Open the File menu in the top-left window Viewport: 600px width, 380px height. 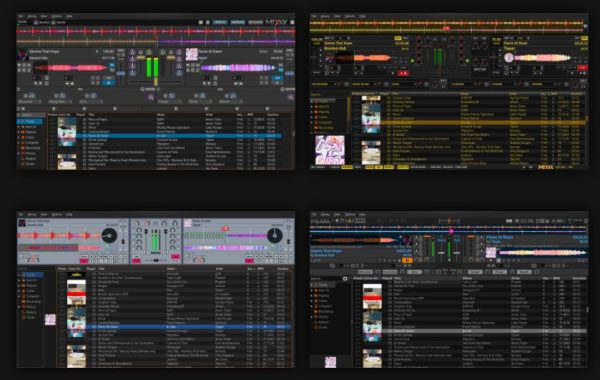point(20,16)
